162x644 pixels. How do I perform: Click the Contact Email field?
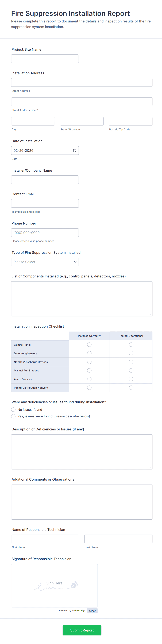click(x=45, y=203)
